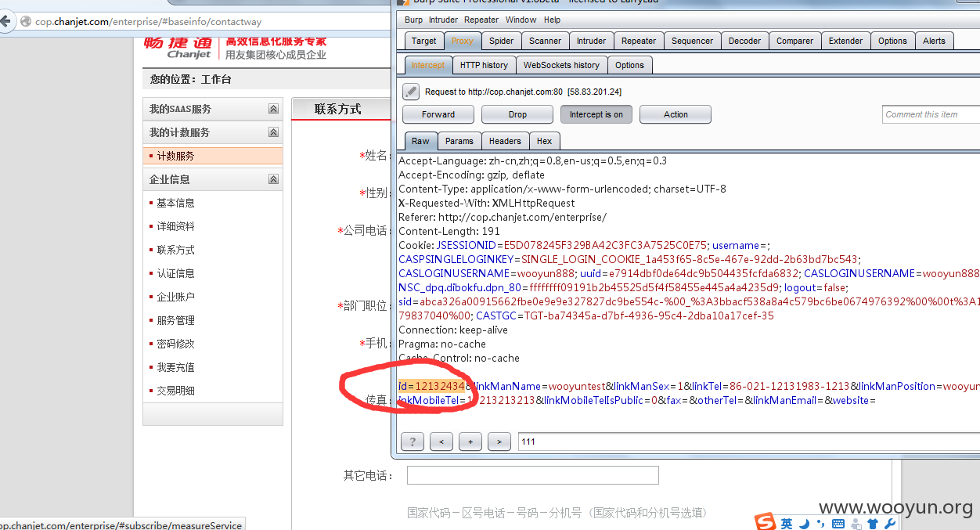980x530 pixels.
Task: Click the shirt skin icon in IME bar
Action: pos(873,524)
